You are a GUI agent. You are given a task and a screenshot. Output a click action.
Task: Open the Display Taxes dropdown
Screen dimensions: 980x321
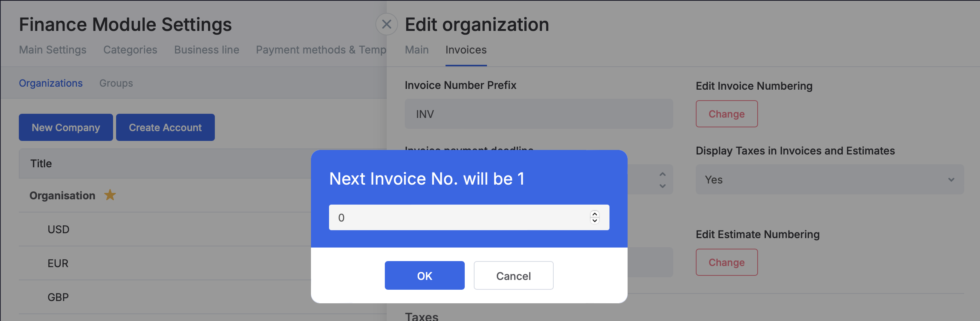click(x=829, y=179)
